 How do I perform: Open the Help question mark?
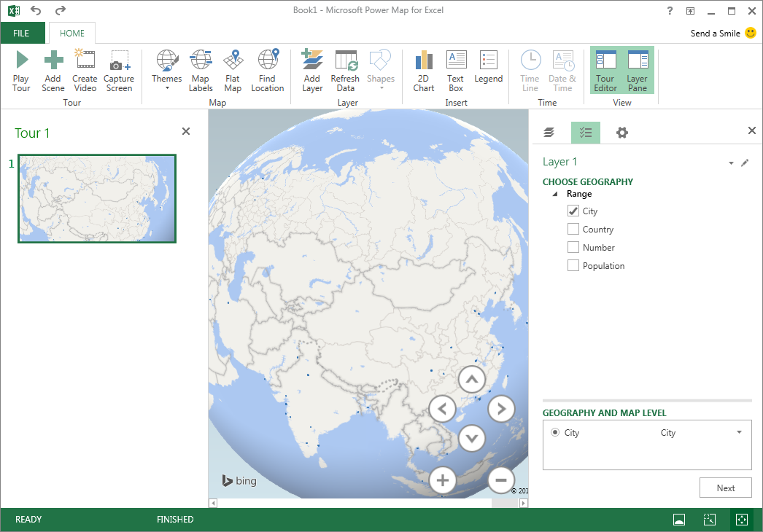[670, 11]
